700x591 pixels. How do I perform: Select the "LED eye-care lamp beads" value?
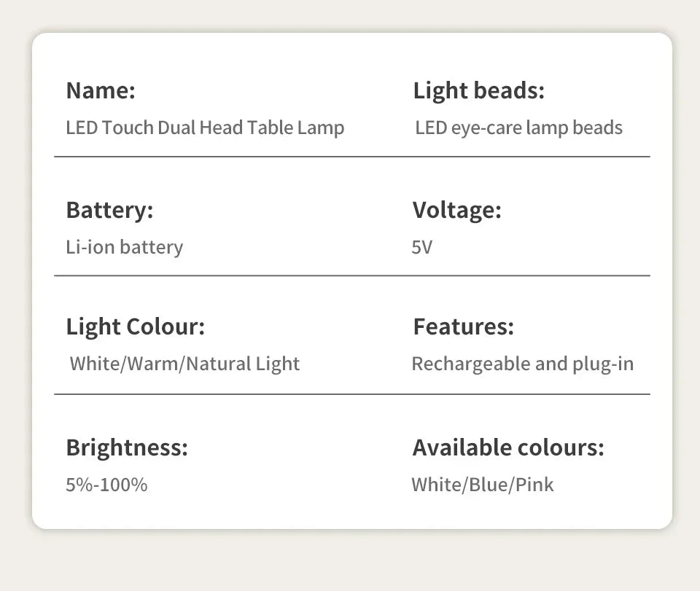(518, 128)
